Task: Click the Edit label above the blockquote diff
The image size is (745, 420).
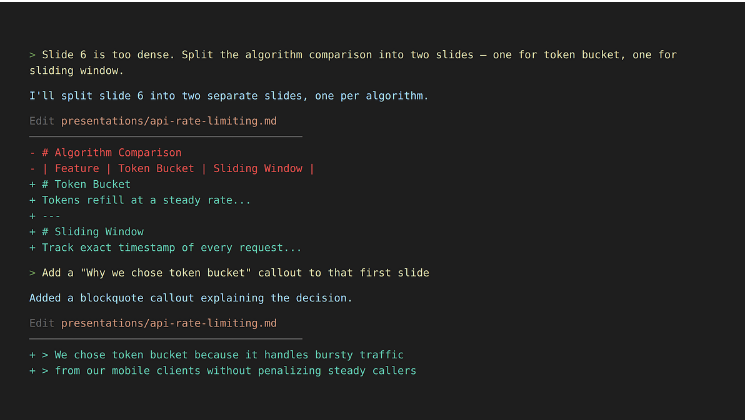Action: point(42,323)
